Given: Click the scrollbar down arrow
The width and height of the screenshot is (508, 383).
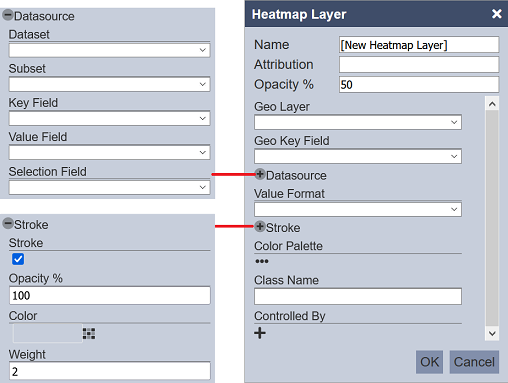Looking at the screenshot, I should click(x=492, y=333).
